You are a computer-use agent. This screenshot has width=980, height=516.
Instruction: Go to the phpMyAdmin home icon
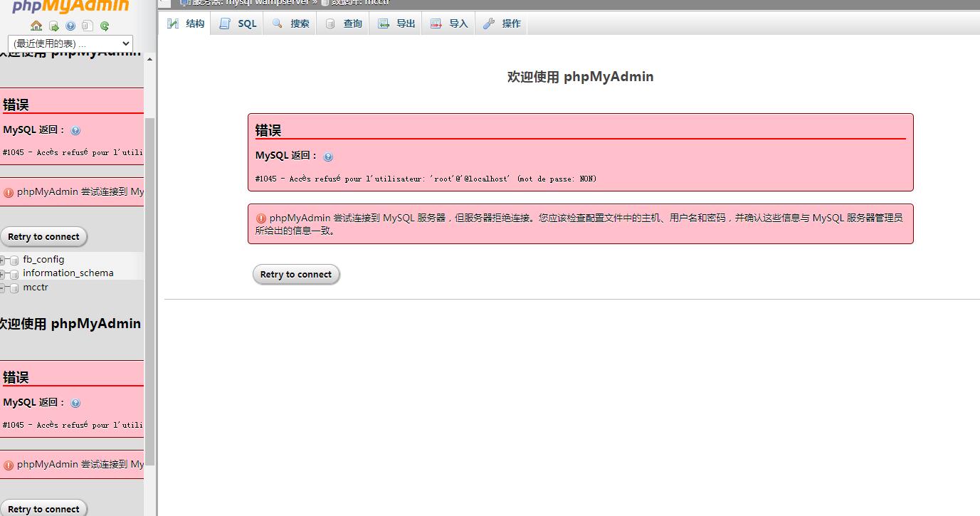coord(36,26)
